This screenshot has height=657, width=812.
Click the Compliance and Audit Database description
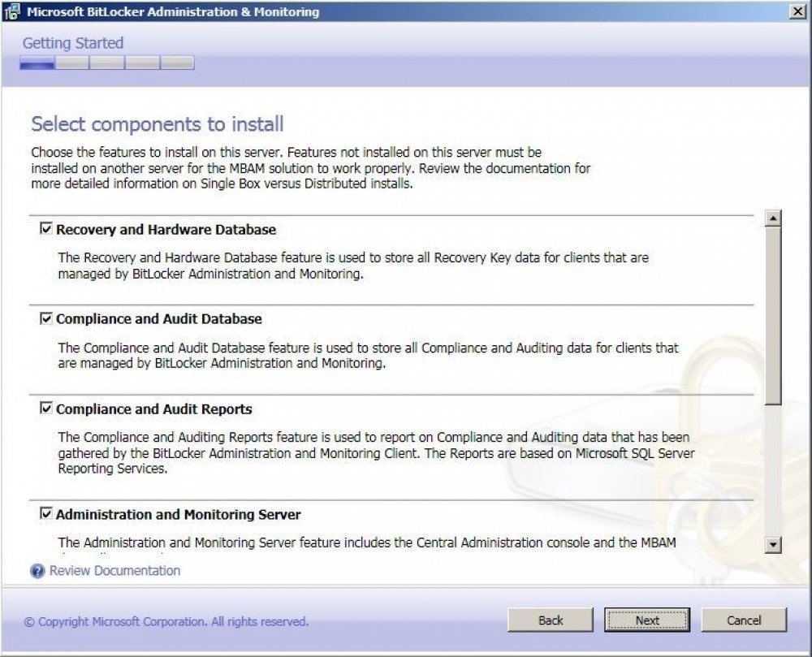[368, 355]
